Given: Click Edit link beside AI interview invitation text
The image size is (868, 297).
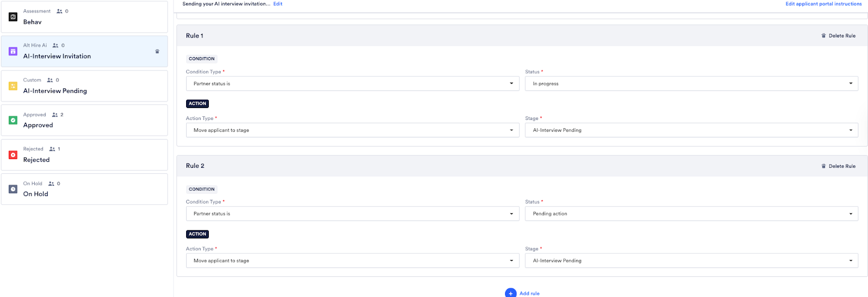Looking at the screenshot, I should 278,4.
